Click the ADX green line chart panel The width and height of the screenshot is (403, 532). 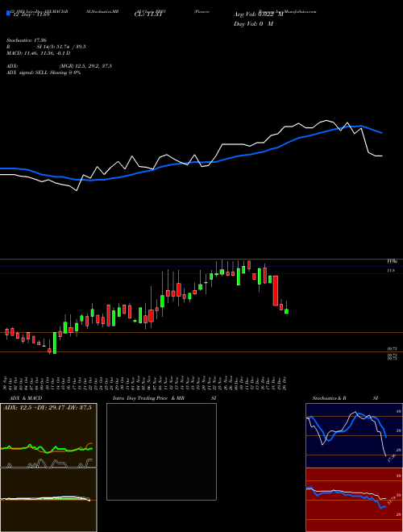coord(48,435)
